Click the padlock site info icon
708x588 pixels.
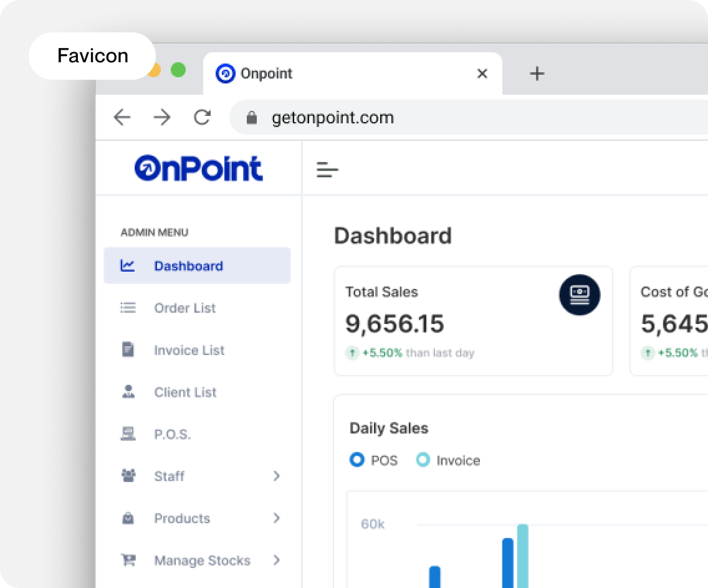click(x=252, y=118)
